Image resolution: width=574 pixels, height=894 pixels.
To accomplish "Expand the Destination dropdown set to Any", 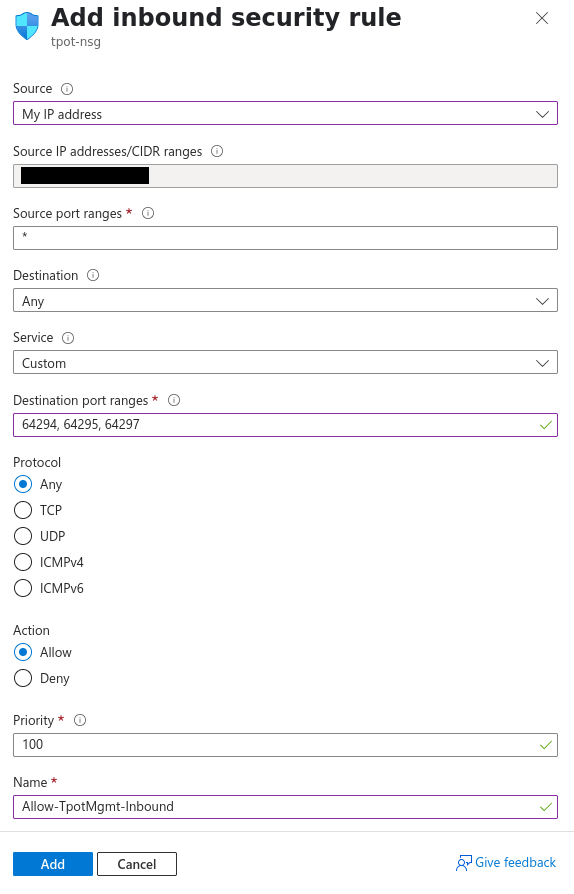I will [x=285, y=300].
